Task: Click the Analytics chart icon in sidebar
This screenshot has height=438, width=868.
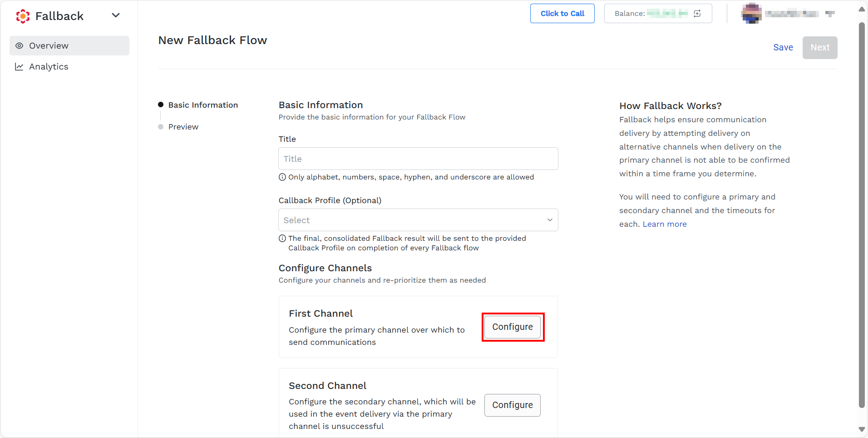Action: pyautogui.click(x=19, y=67)
